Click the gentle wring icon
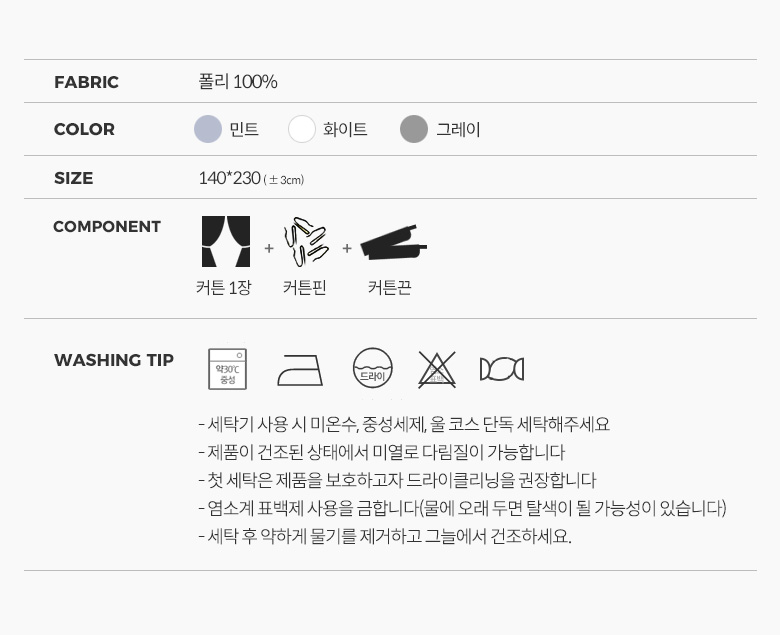The width and height of the screenshot is (780, 635). tap(502, 369)
